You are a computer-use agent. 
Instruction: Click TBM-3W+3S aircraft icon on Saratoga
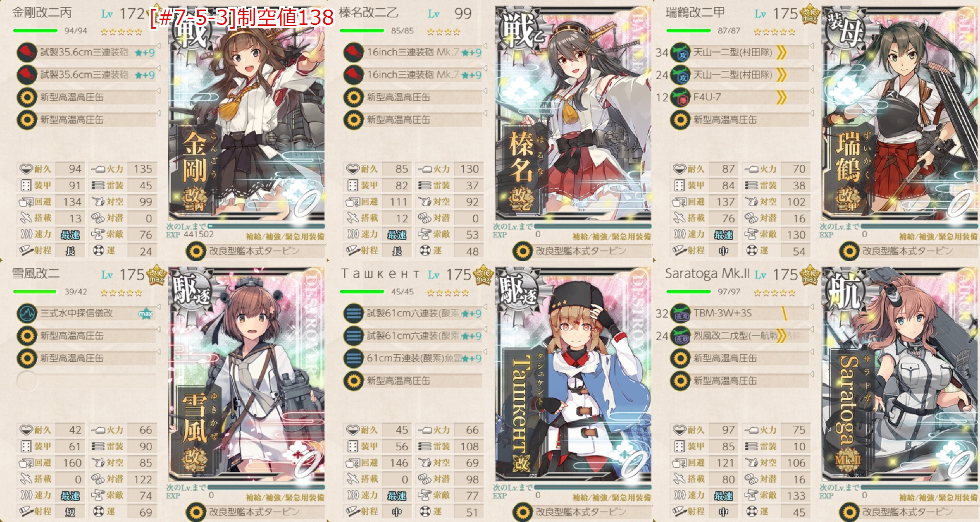(680, 313)
